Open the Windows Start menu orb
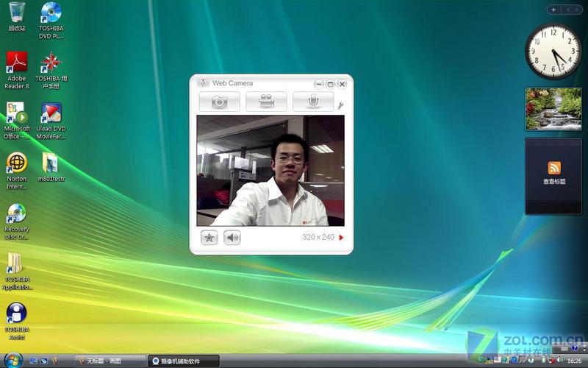588x368 pixels. pyautogui.click(x=13, y=360)
